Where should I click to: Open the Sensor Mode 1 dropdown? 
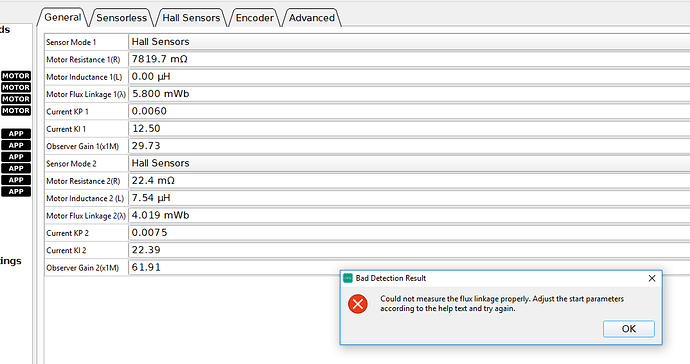pyautogui.click(x=409, y=42)
